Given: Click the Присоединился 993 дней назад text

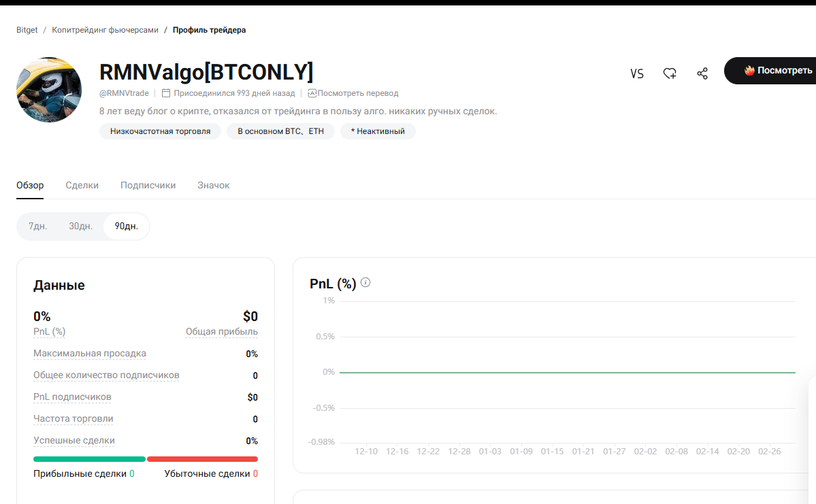Looking at the screenshot, I should (x=234, y=93).
